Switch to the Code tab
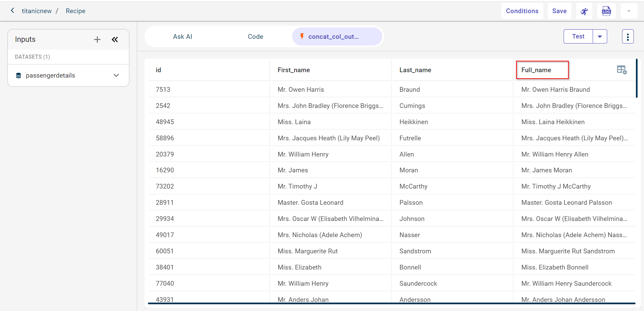This screenshot has width=644, height=311. tap(255, 36)
